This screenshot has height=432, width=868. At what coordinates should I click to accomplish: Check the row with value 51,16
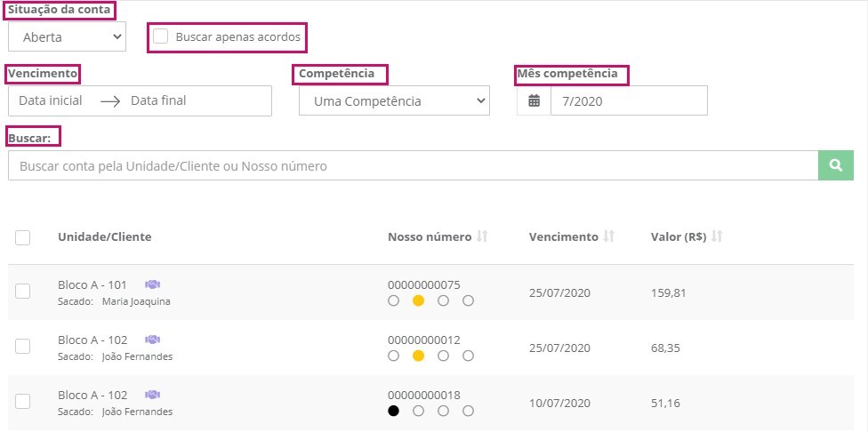click(23, 402)
